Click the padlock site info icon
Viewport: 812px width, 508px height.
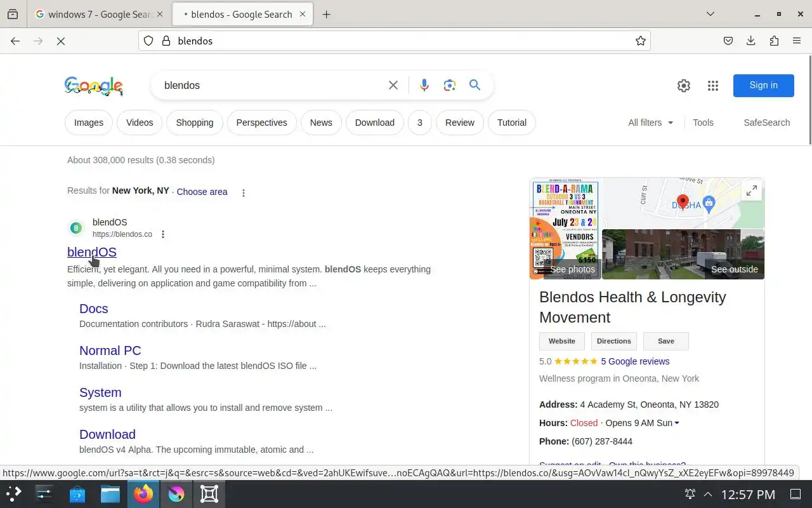click(x=166, y=41)
